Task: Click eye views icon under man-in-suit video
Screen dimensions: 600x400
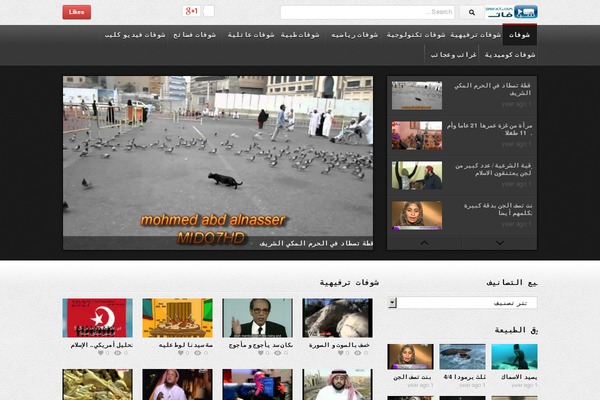Action: coord(277,353)
